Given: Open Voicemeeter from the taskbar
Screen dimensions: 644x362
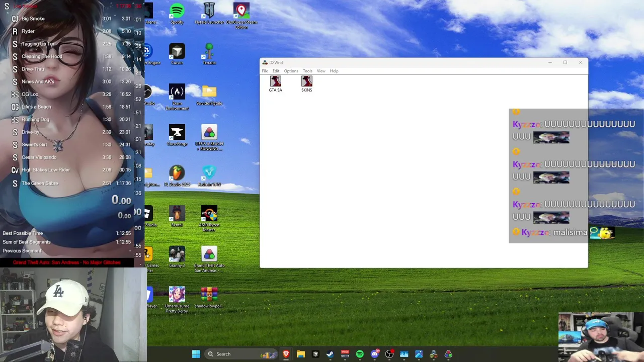Looking at the screenshot, I should (x=345, y=354).
